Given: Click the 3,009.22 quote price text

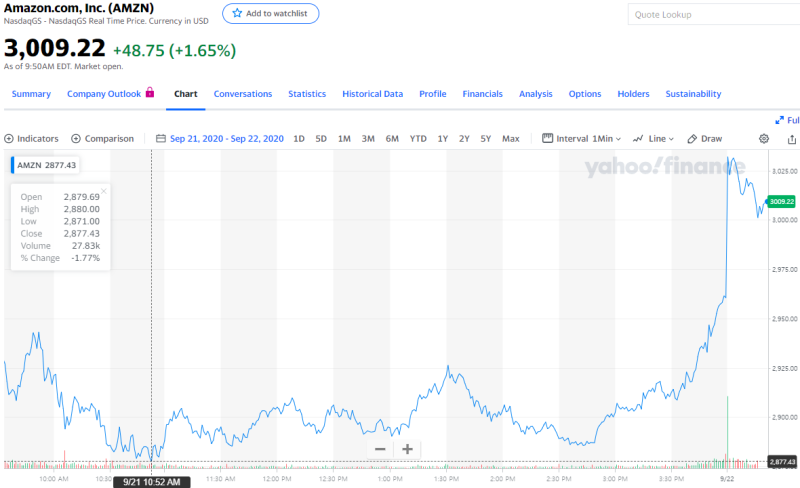Looking at the screenshot, I should tap(55, 48).
